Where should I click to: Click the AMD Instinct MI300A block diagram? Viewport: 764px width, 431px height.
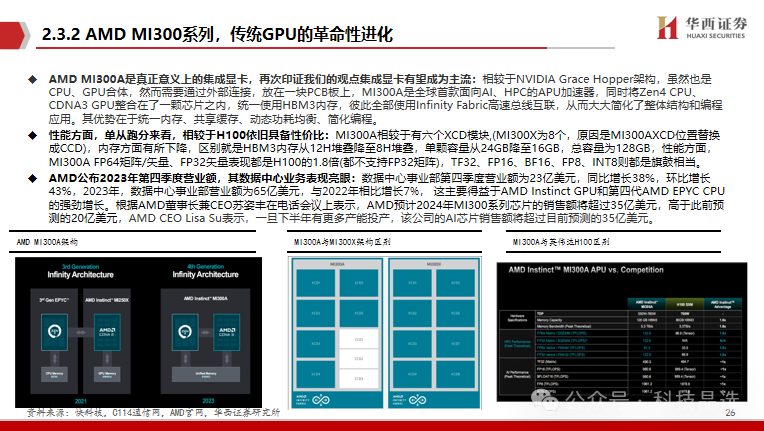tap(205, 340)
